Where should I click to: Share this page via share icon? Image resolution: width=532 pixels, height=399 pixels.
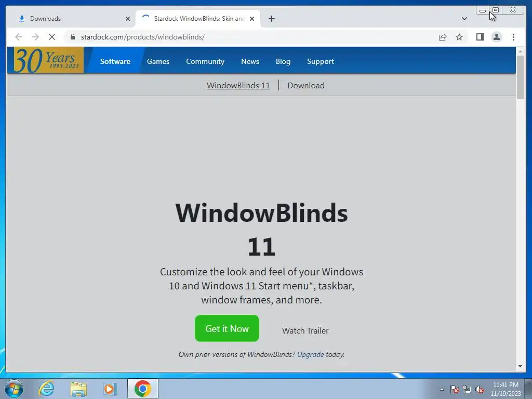[443, 37]
